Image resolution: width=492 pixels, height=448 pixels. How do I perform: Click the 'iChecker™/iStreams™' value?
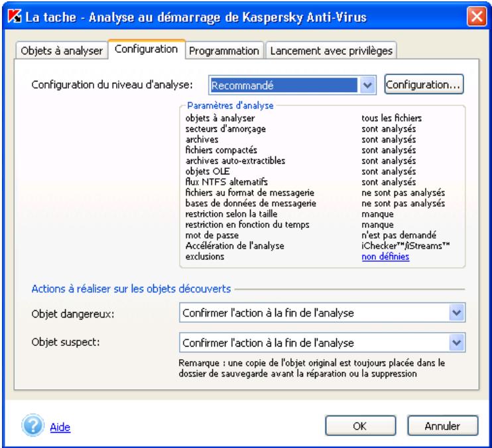click(405, 246)
